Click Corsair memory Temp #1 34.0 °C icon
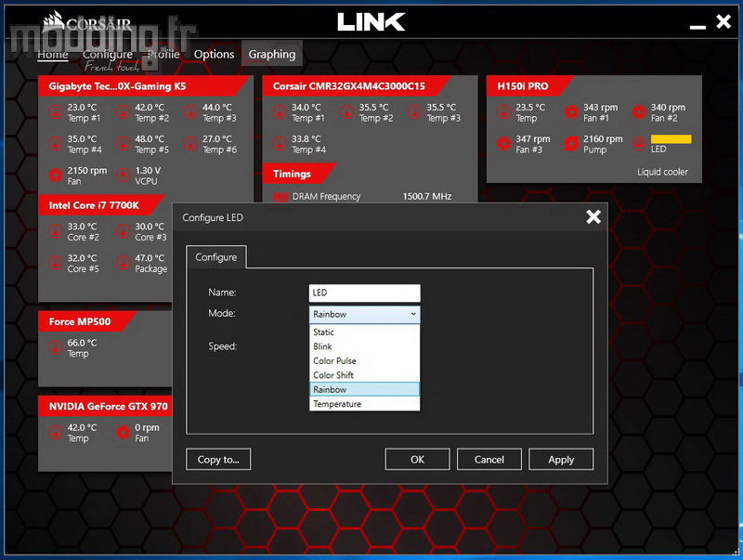The height and width of the screenshot is (560, 743). click(280, 112)
